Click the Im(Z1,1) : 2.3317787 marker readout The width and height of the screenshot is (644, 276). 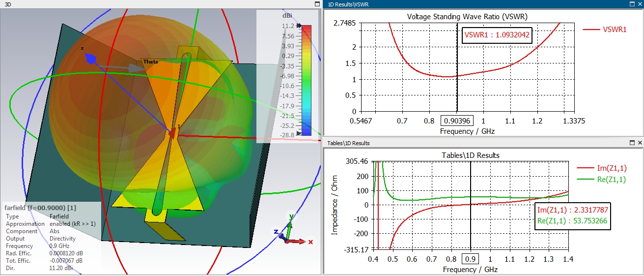(572, 211)
